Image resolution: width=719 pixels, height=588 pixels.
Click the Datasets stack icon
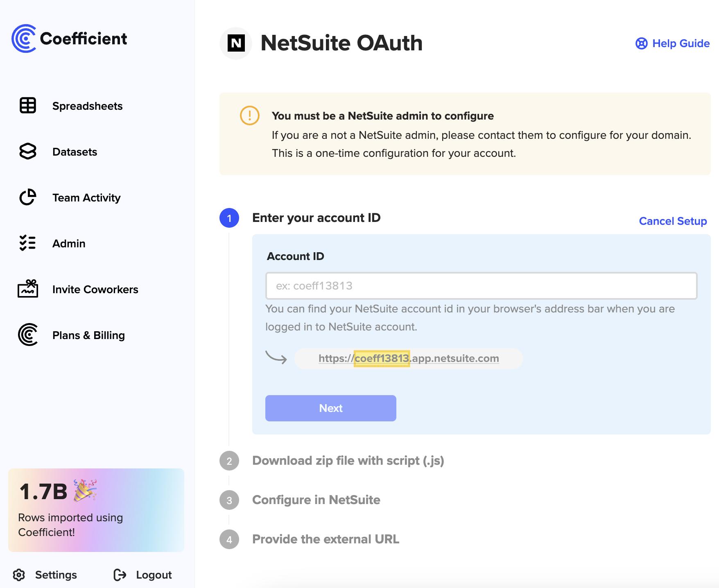point(28,152)
